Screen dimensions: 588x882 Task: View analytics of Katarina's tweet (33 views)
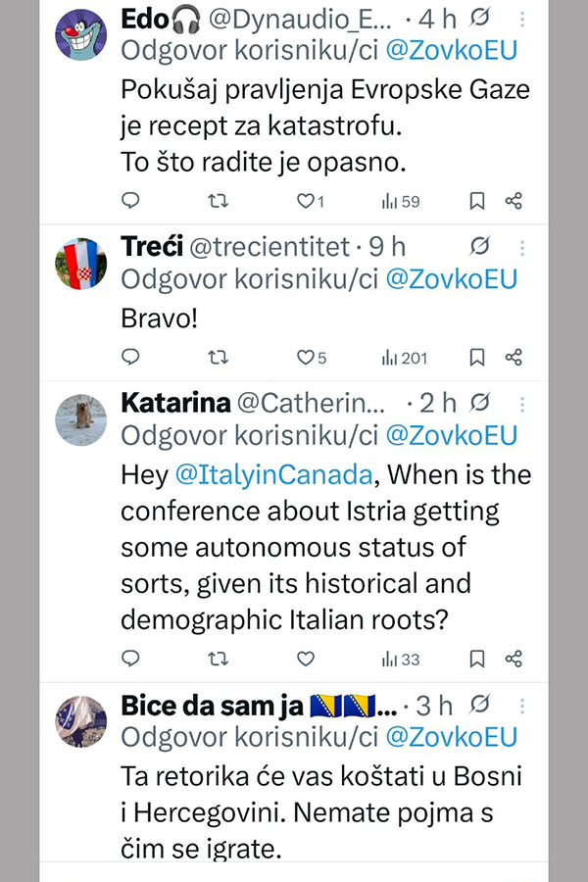[400, 659]
